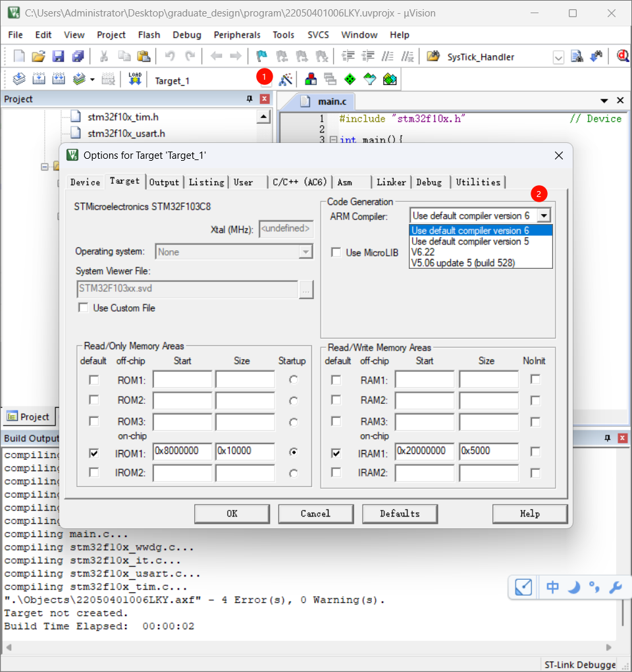
Task: Click the Unindent lines toolbar icon
Action: (368, 56)
